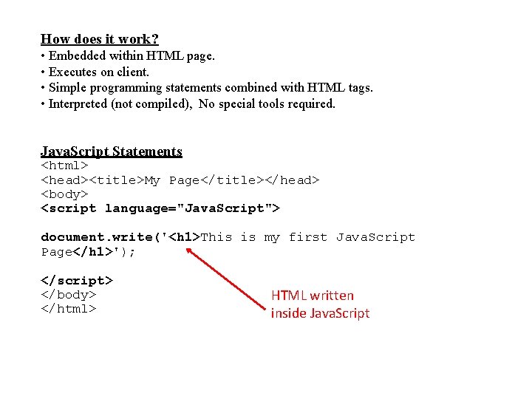Click the opening "<body>" code line

pyautogui.click(x=64, y=194)
